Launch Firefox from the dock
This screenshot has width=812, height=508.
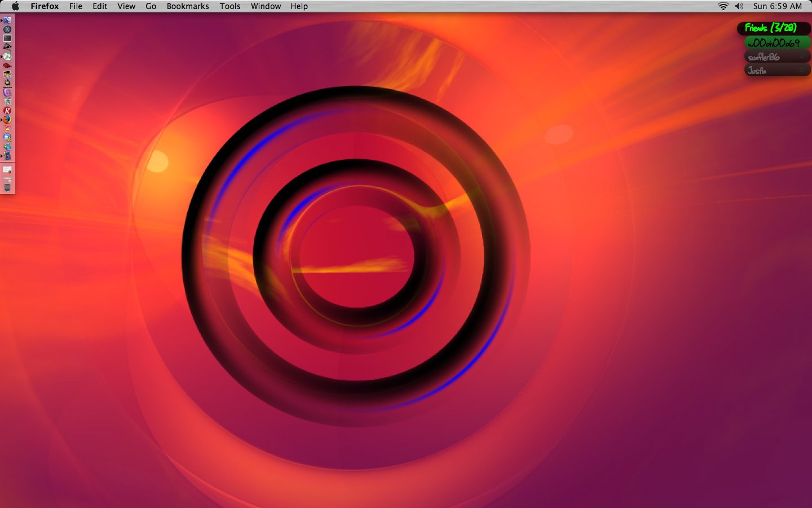tap(7, 120)
